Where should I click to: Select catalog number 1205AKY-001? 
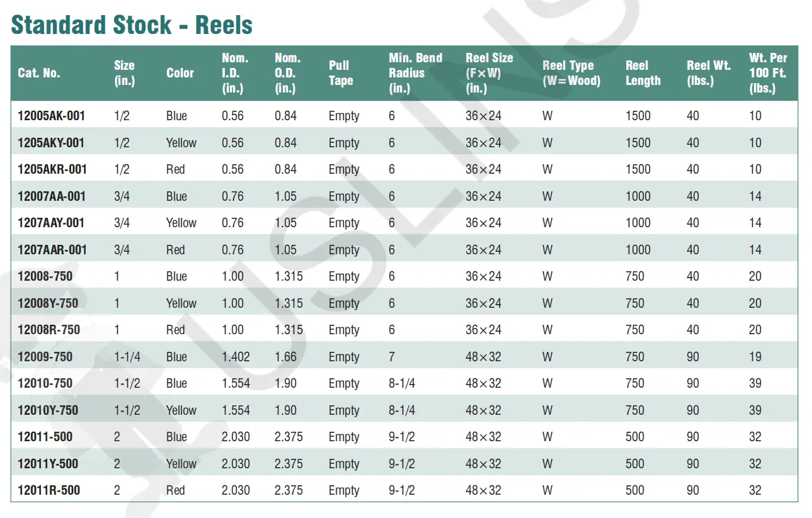pos(51,143)
